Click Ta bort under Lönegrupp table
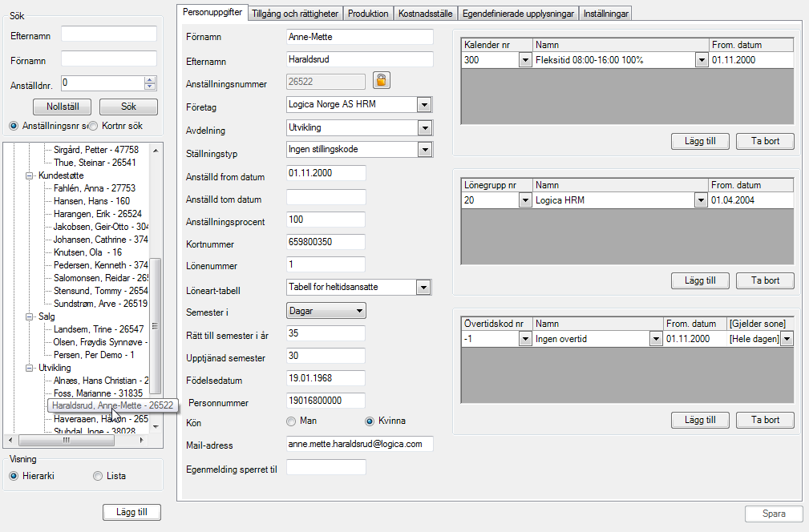This screenshot has height=532, width=809. point(765,280)
